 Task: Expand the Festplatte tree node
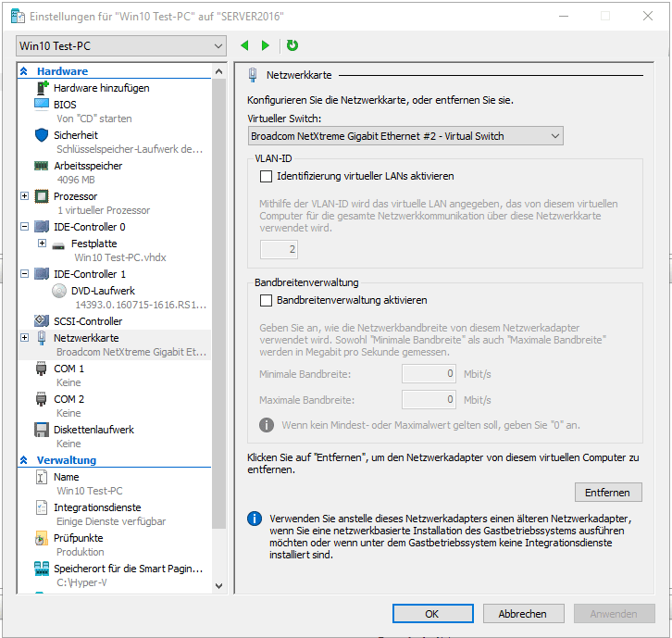[42, 244]
